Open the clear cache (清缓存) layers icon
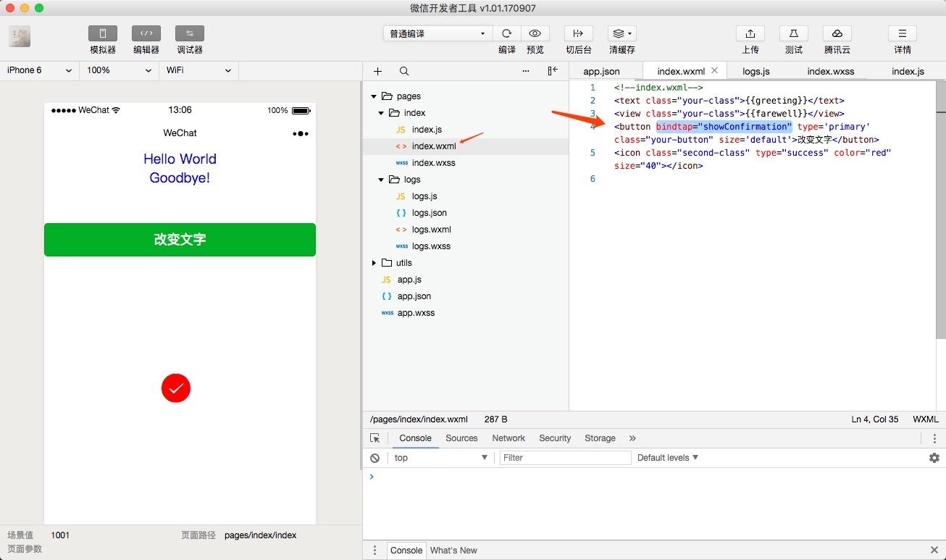946x560 pixels. click(622, 33)
